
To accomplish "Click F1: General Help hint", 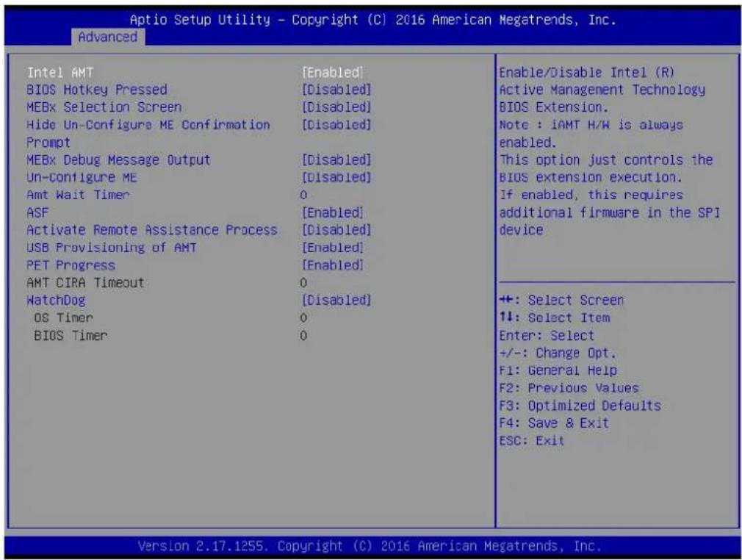I will pyautogui.click(x=558, y=370).
